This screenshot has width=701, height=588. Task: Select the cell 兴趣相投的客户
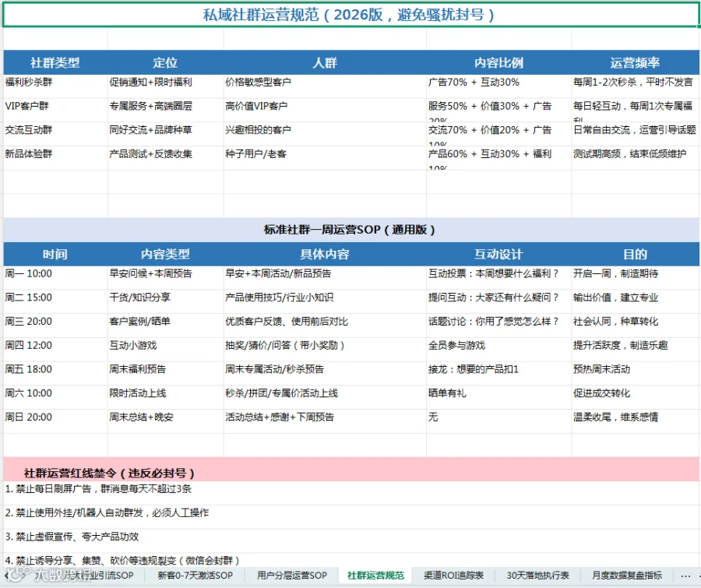pyautogui.click(x=325, y=134)
